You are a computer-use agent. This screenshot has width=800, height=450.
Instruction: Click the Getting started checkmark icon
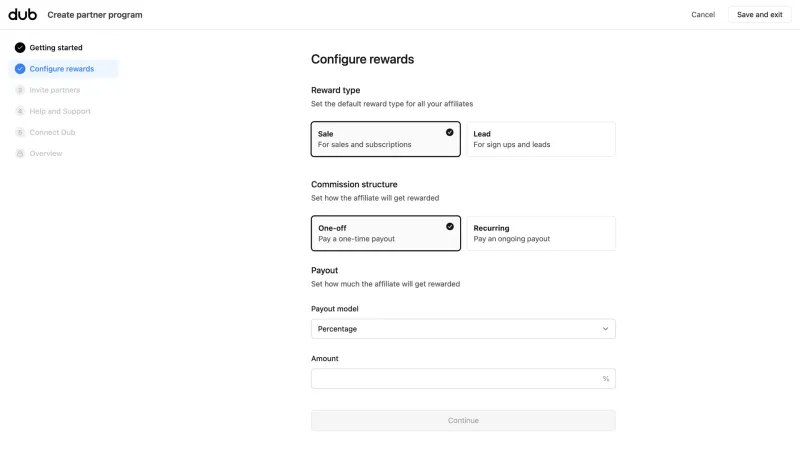click(x=20, y=47)
